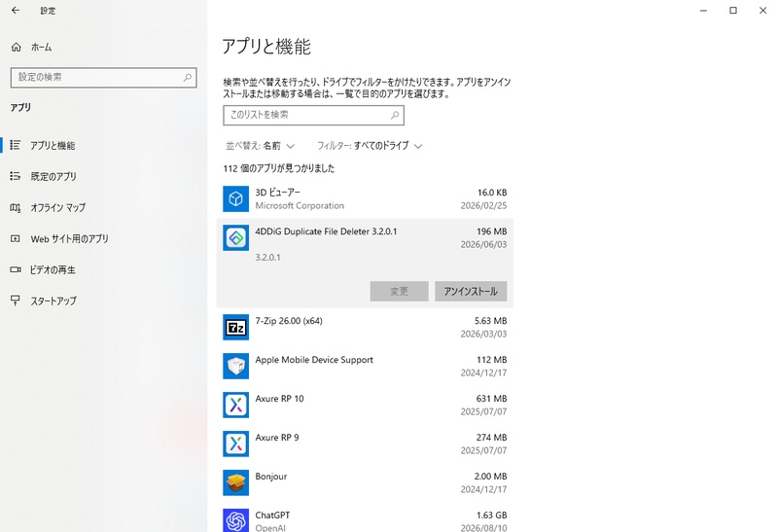Click the 既定のアプリ sidebar icon
Image resolution: width=778 pixels, height=532 pixels.
(x=16, y=176)
